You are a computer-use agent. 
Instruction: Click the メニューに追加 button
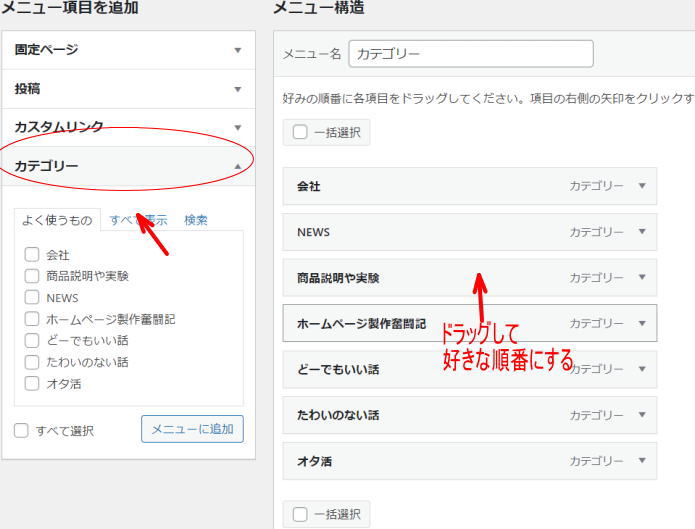point(192,429)
